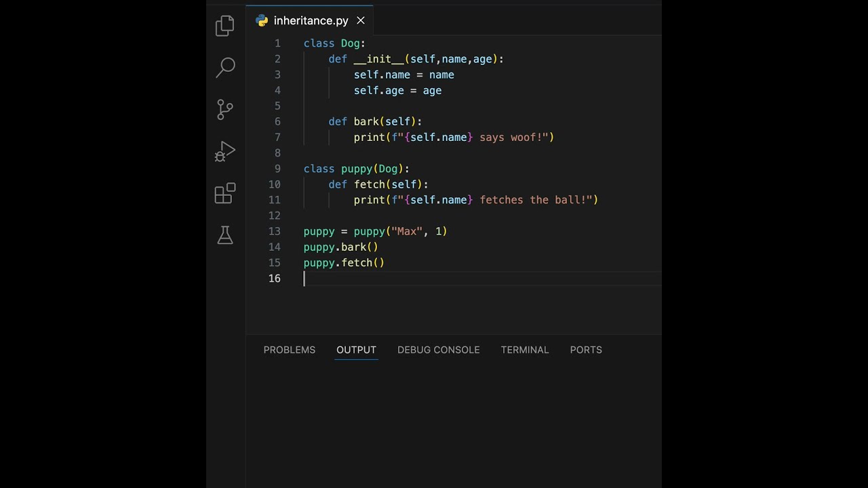
Task: Click line number 1 in the gutter
Action: point(277,43)
